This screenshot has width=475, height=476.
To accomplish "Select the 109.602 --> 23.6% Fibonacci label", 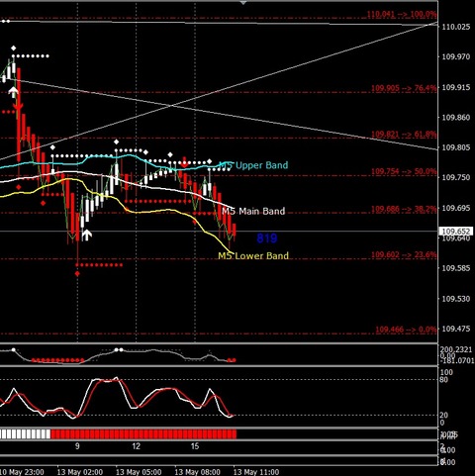I will tap(404, 254).
